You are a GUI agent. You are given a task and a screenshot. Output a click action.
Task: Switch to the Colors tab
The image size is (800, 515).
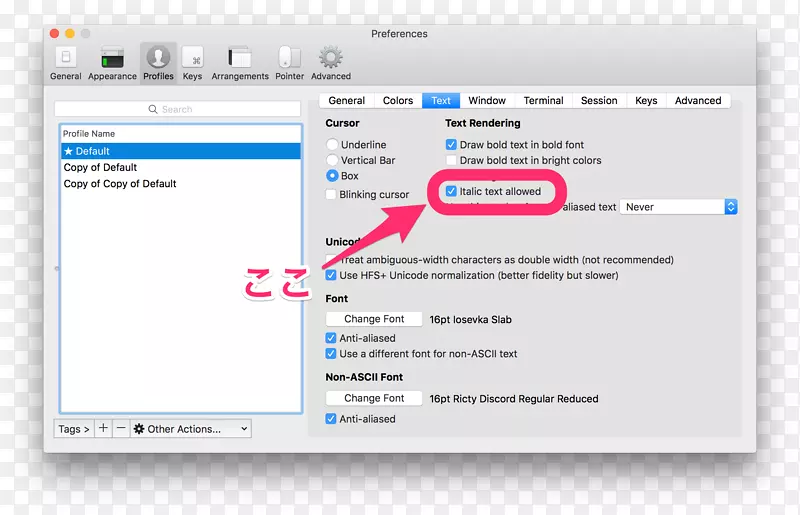[397, 100]
